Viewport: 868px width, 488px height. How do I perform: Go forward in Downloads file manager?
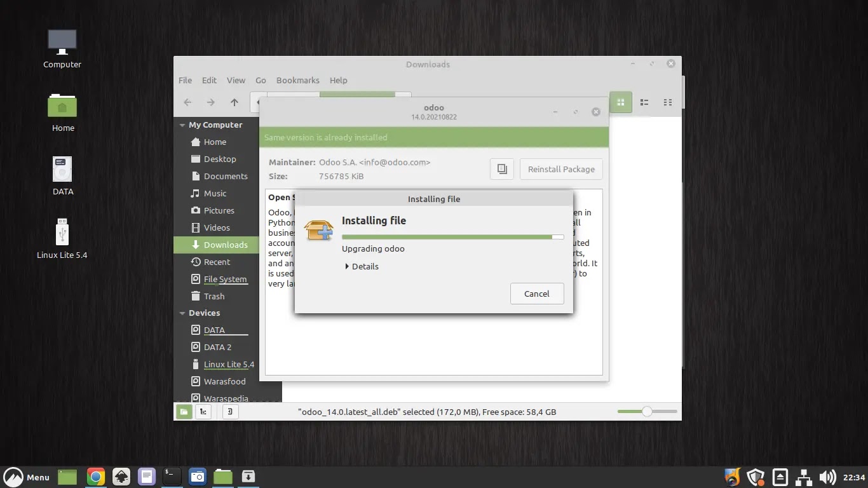211,102
